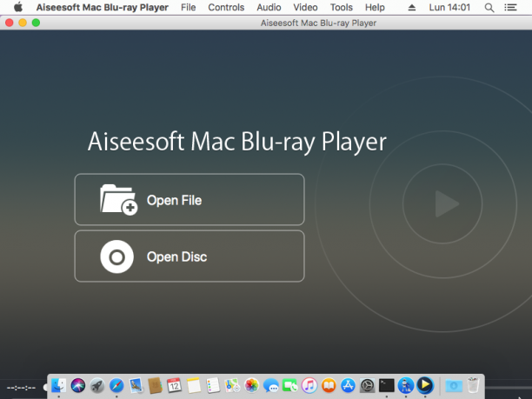
Task: Open System Preferences gear icon
Action: (x=367, y=385)
